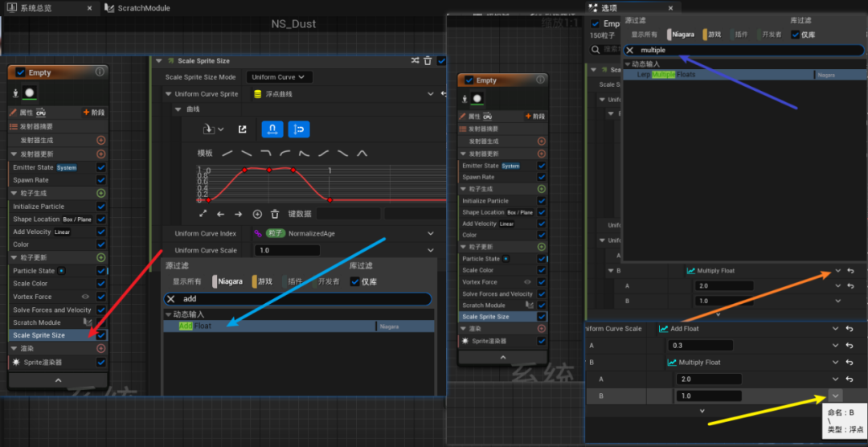
Task: Select 游戏 source filter above 'add' search
Action: point(262,281)
